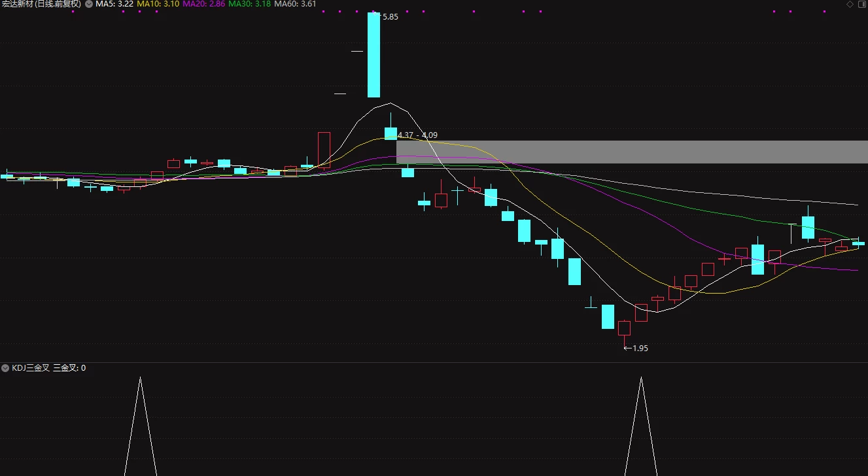Select the red candlestick at the 1.95 low
This screenshot has height=476, width=868.
(625, 328)
